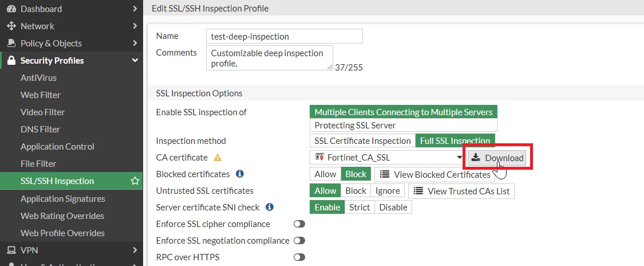The height and width of the screenshot is (266, 644).
Task: Click the Dashboard gauge icon
Action: (11, 9)
